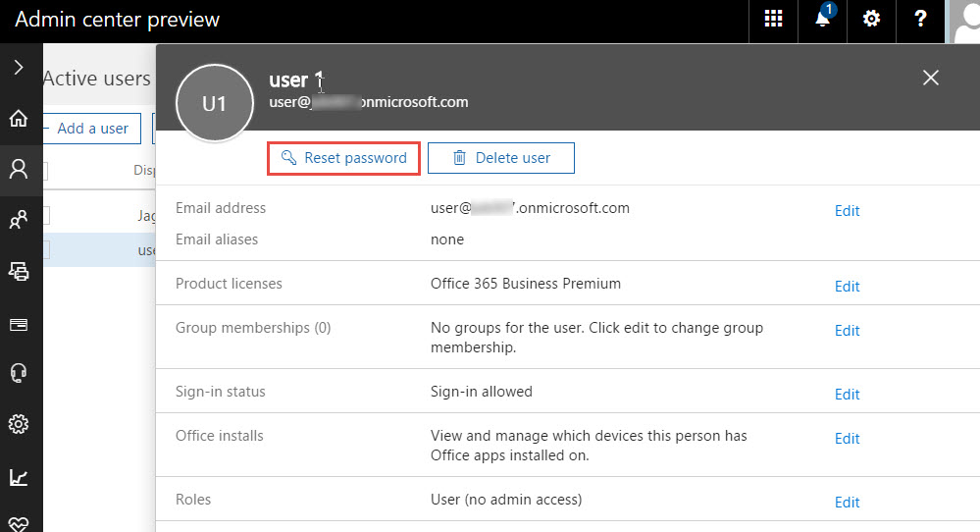Image resolution: width=980 pixels, height=532 pixels.
Task: Click 'Office 365 Business Premium' text
Action: click(526, 284)
